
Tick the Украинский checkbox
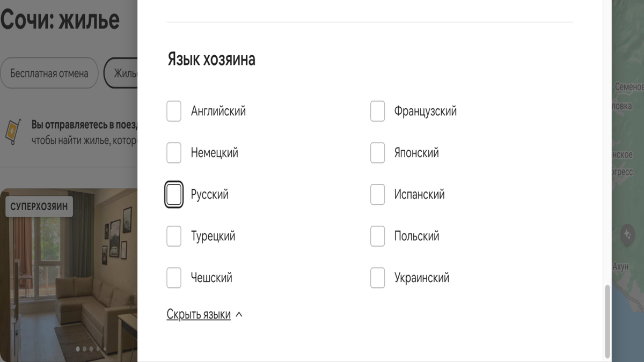378,278
